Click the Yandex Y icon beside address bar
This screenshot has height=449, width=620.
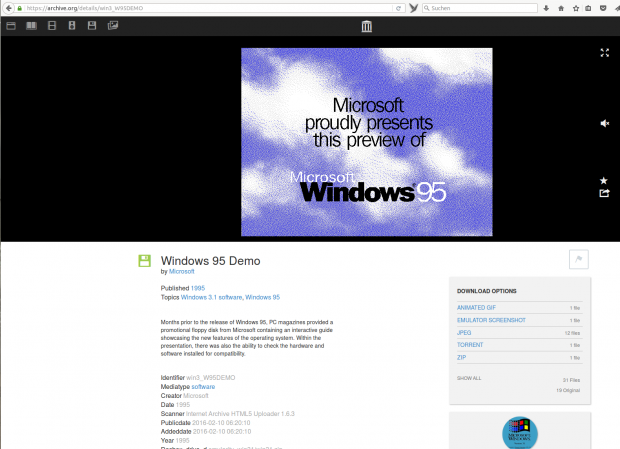click(x=414, y=8)
